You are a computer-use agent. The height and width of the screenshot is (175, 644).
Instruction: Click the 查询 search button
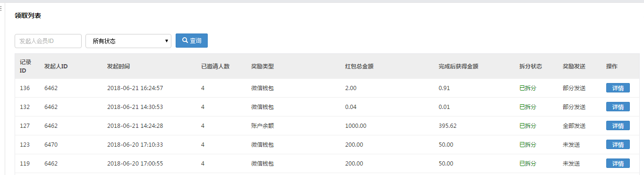pos(192,41)
